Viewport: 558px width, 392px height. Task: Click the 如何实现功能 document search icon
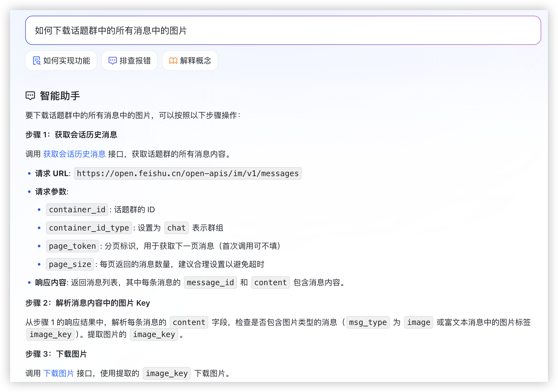(x=36, y=61)
